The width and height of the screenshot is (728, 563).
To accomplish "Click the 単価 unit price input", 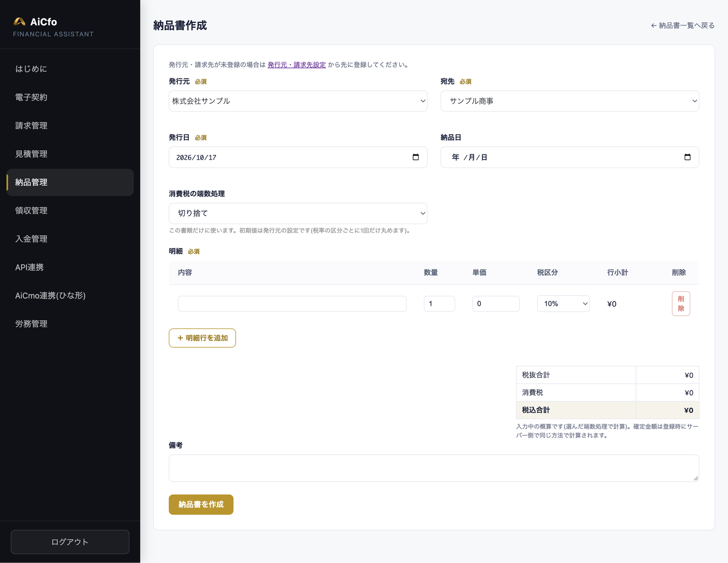I will [496, 304].
